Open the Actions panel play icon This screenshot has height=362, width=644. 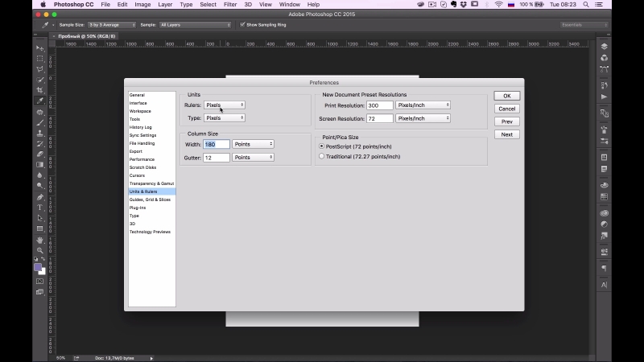pos(605,97)
